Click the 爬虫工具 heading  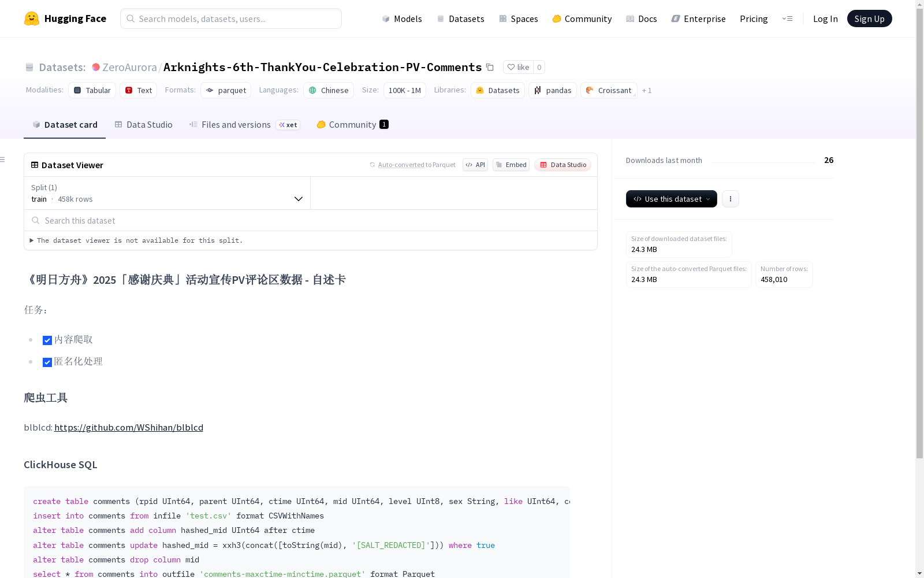(46, 398)
